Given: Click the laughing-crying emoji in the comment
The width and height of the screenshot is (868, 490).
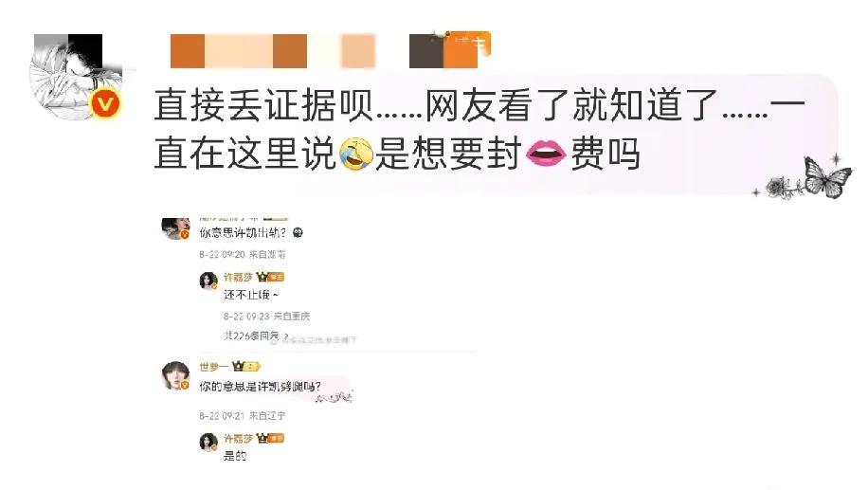Looking at the screenshot, I should coord(354,154).
